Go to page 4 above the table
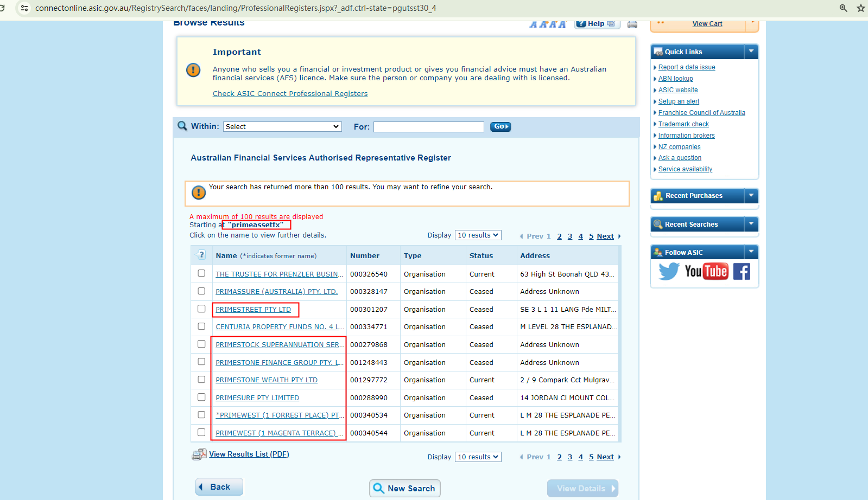The image size is (868, 500). point(581,236)
